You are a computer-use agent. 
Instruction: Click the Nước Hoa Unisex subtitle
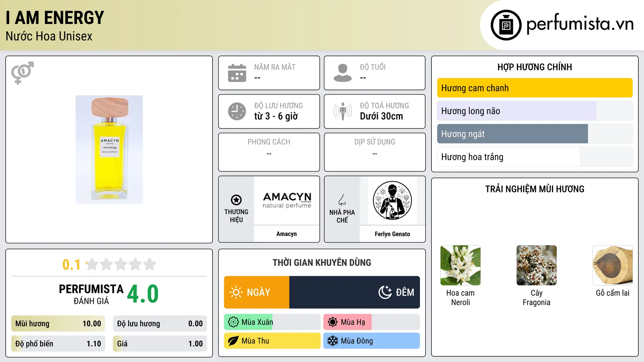click(49, 36)
